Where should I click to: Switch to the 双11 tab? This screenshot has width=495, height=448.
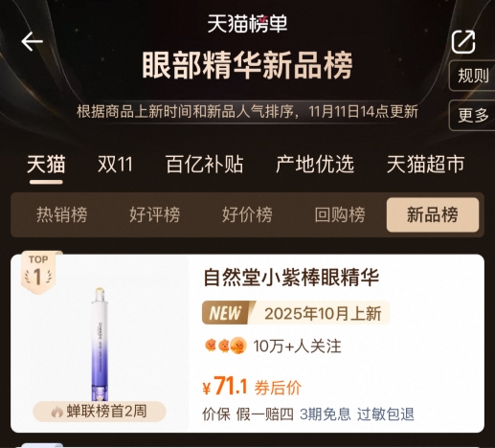tap(115, 165)
